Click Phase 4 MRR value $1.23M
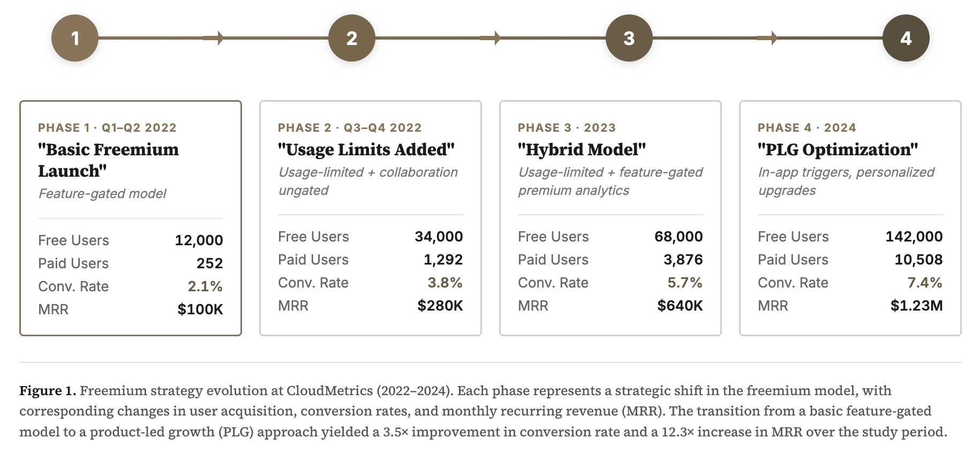The width and height of the screenshot is (980, 453). 916,306
